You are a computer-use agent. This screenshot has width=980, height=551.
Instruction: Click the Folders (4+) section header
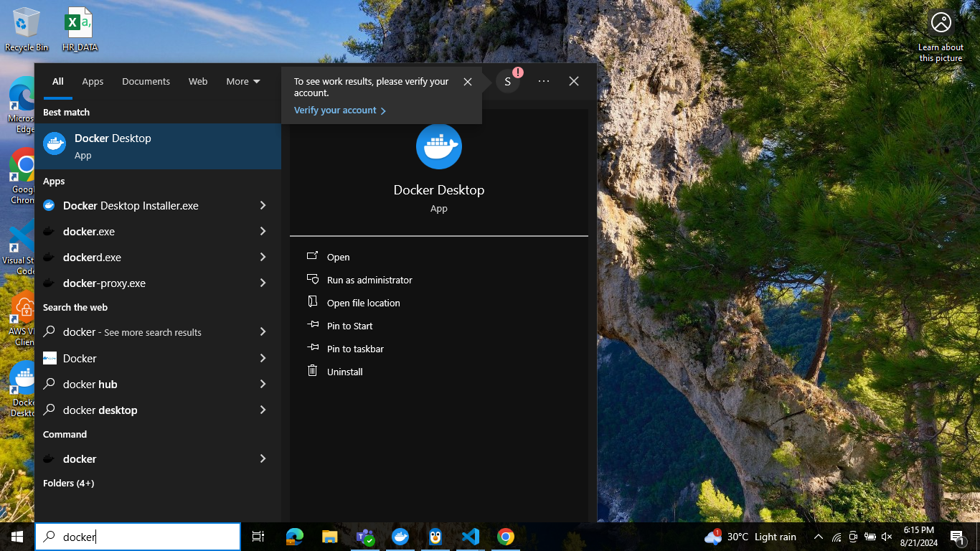tap(68, 483)
